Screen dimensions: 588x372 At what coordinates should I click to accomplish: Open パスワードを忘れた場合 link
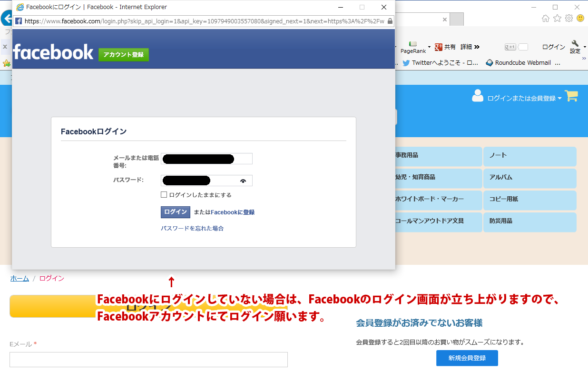point(192,229)
